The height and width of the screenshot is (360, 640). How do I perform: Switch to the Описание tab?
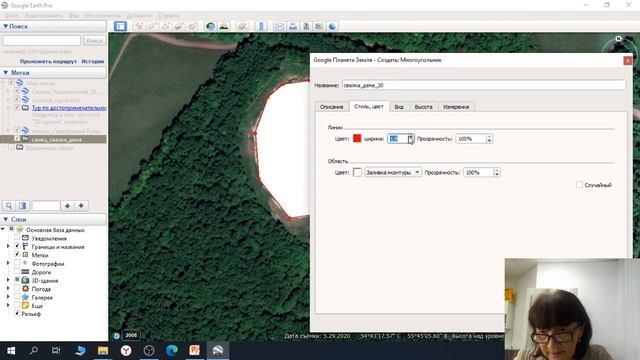(x=331, y=107)
